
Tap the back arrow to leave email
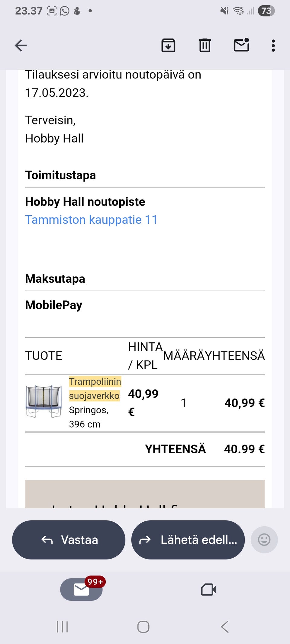[x=21, y=46]
